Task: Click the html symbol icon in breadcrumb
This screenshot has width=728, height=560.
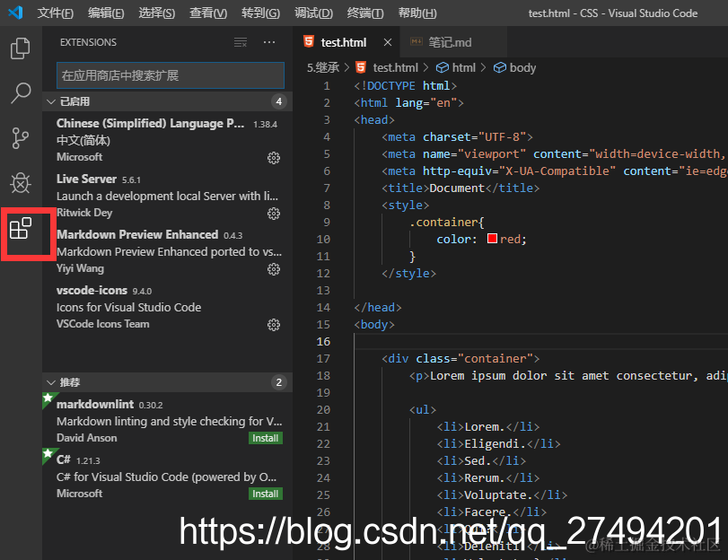Action: click(442, 68)
